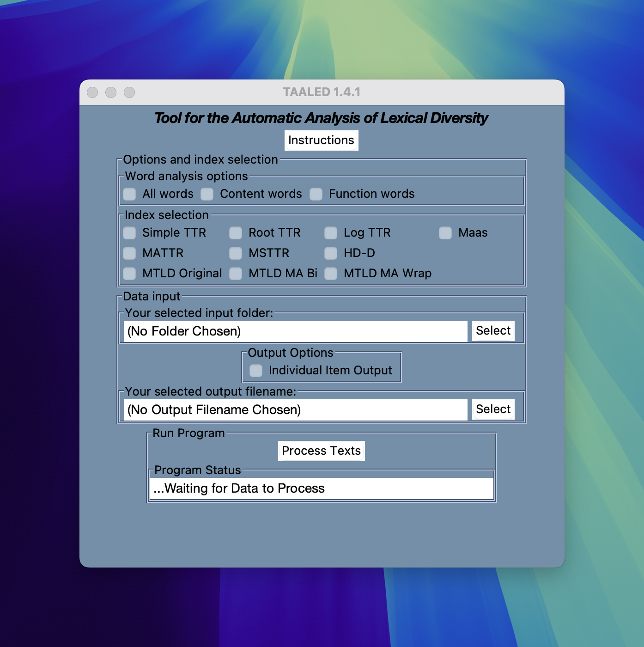Toggle MTLD MA Wrap checkbox
Image resolution: width=644 pixels, height=647 pixels.
(x=331, y=274)
